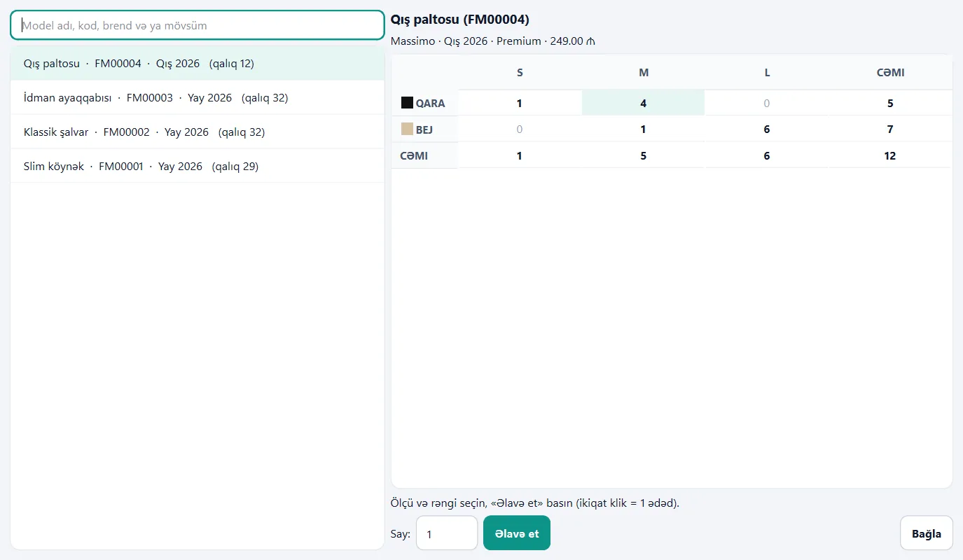Select BEJ size S cell with 0

pos(520,129)
